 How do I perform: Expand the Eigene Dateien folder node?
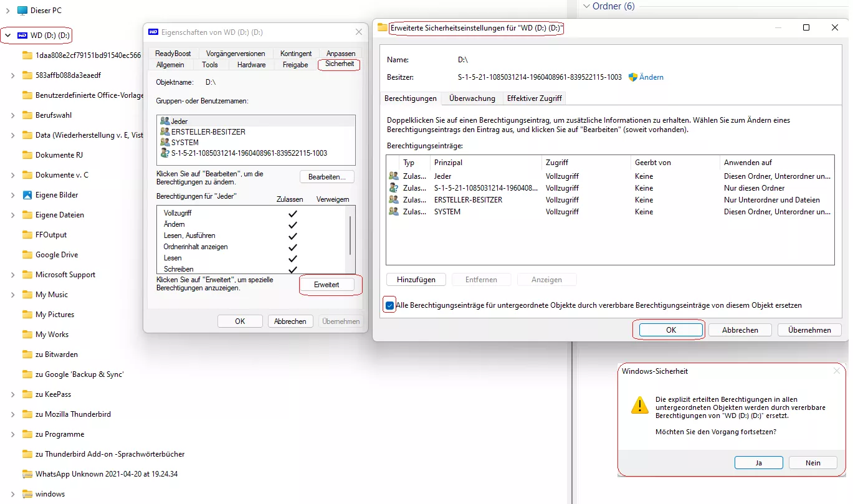tap(12, 215)
